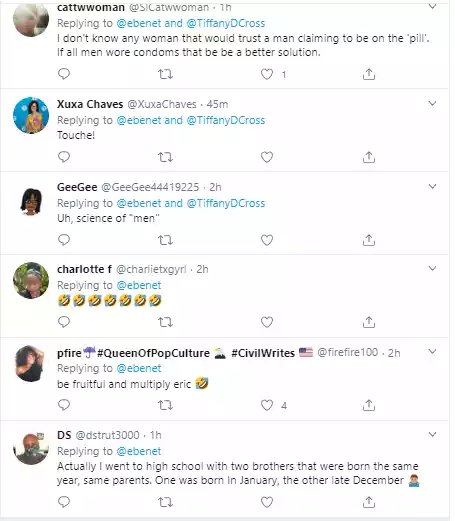Open Xuxa Chaves' profile avatar
Screen dimensions: 455x521
coord(31,115)
